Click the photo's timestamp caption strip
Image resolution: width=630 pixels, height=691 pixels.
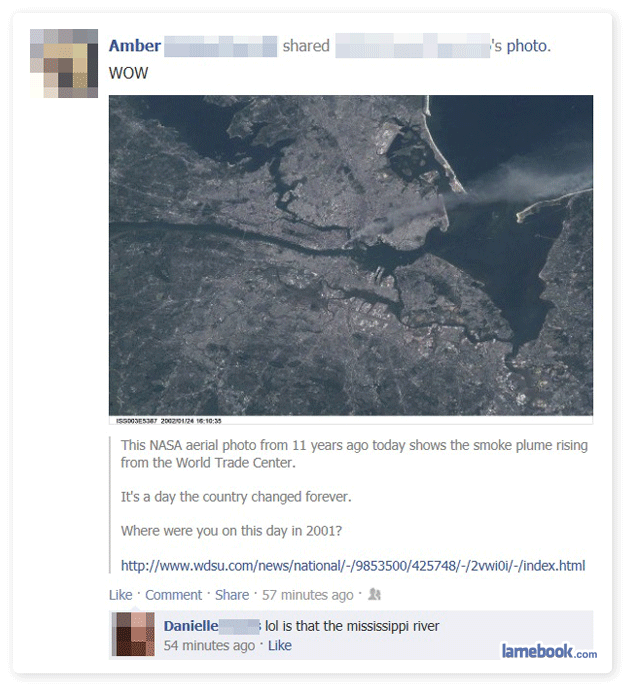point(351,420)
